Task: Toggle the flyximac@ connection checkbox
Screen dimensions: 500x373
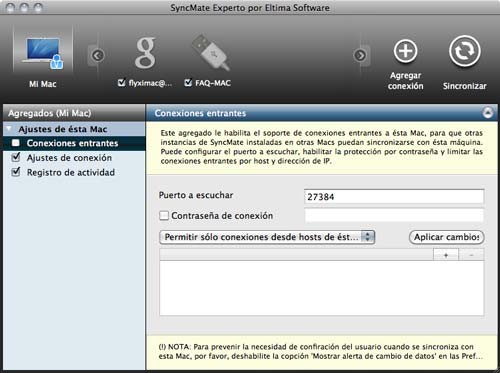Action: 122,82
